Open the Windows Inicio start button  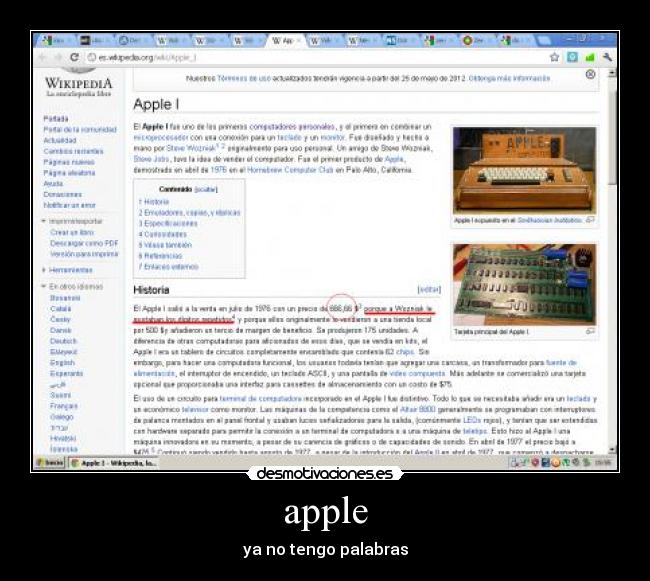[50, 462]
